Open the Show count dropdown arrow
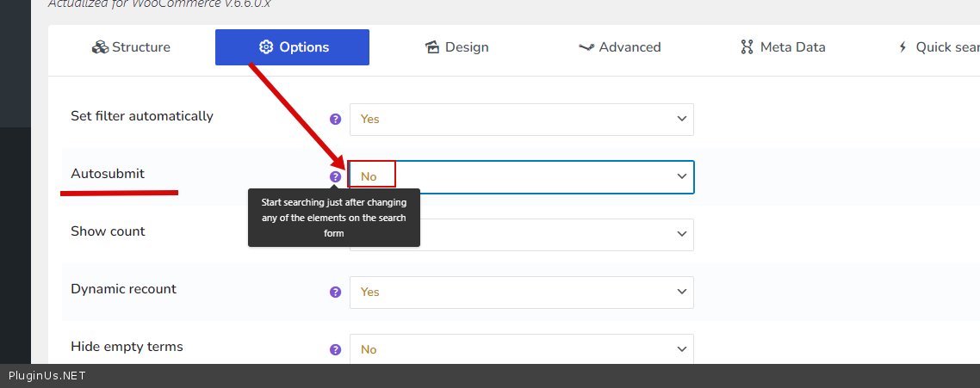The image size is (980, 388). coord(681,234)
